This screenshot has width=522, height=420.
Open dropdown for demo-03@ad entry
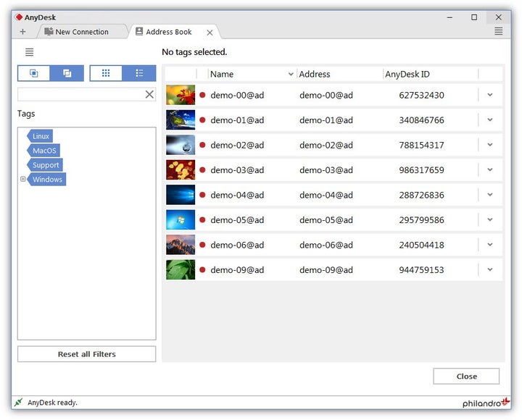click(490, 169)
